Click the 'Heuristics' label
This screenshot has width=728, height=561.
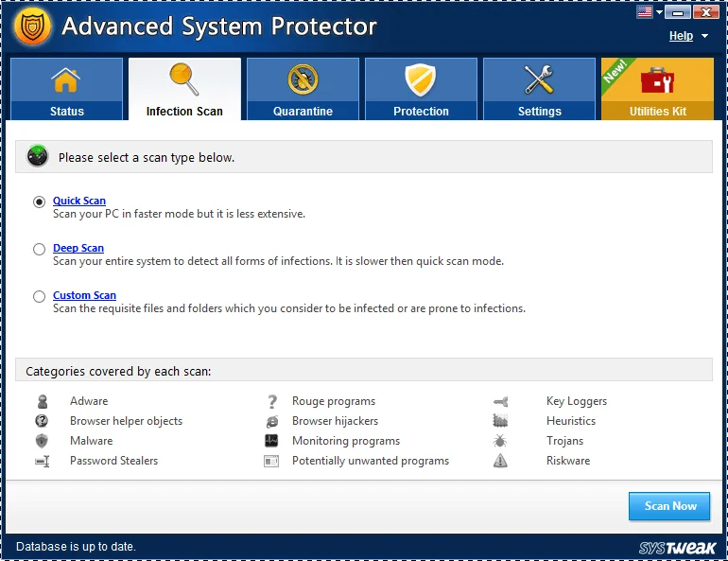(571, 421)
